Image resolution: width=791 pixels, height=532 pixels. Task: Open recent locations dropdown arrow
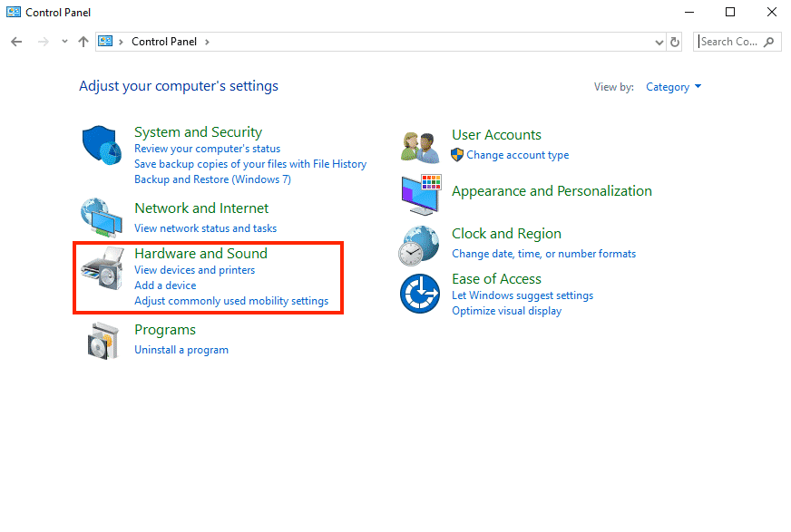pos(64,42)
